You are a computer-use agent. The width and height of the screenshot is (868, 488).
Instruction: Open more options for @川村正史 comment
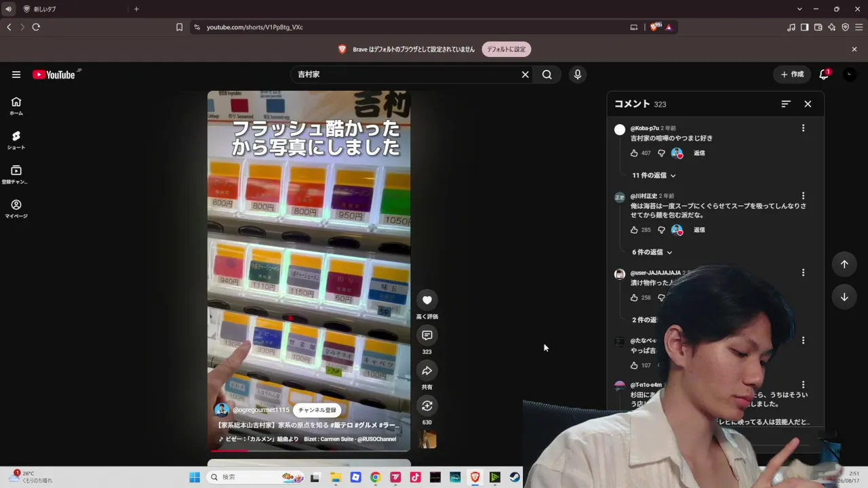click(x=803, y=196)
